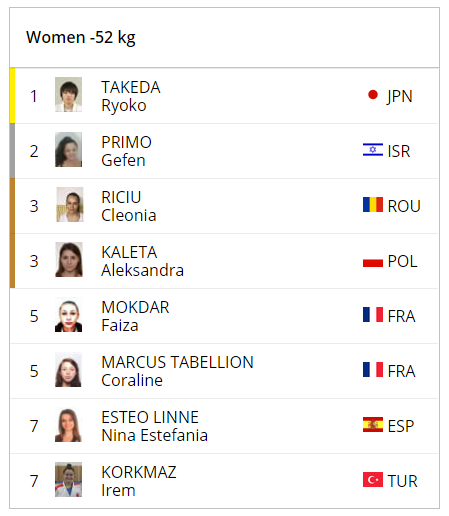Click TAKEDA Ryoko's photo thumbnail

coord(68,95)
